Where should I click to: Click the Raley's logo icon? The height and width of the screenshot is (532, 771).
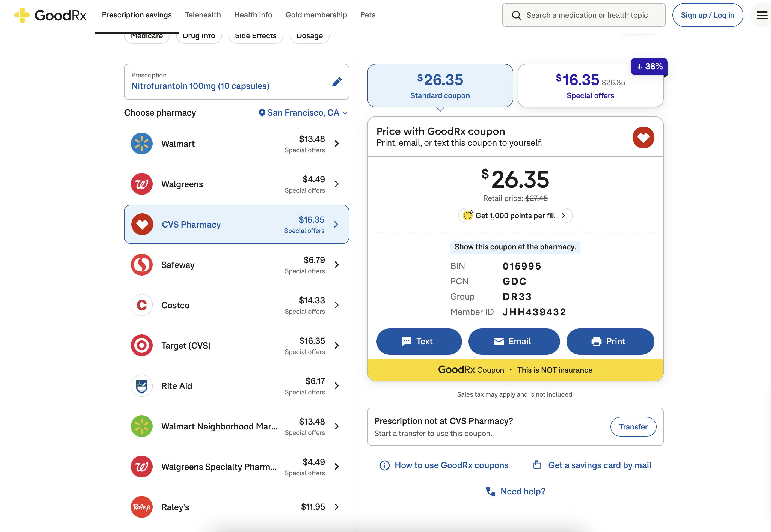coord(141,507)
